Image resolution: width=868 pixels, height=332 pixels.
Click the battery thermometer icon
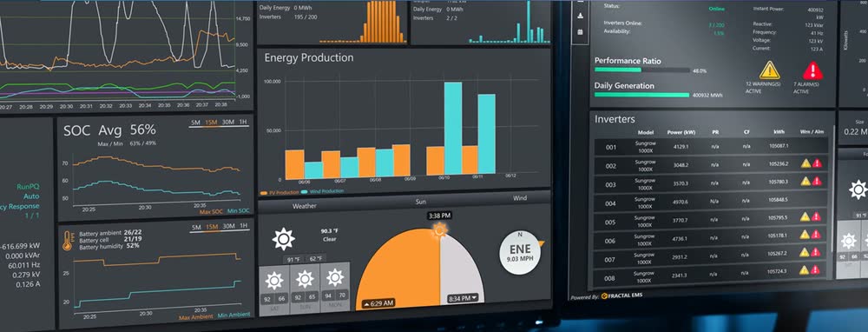68,241
